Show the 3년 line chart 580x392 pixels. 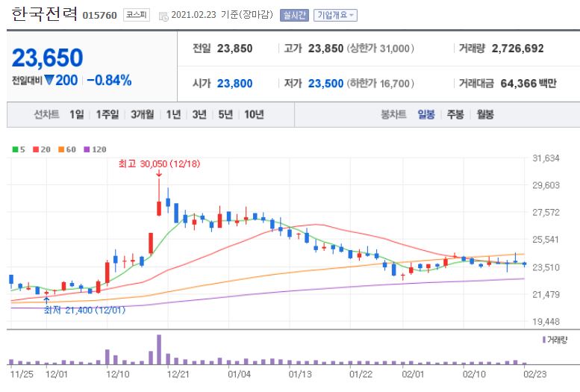199,114
